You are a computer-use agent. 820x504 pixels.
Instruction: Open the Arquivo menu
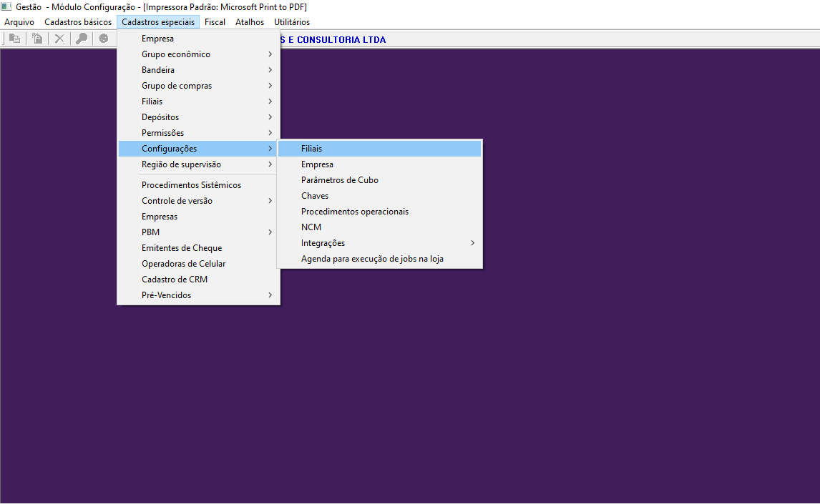(x=19, y=22)
